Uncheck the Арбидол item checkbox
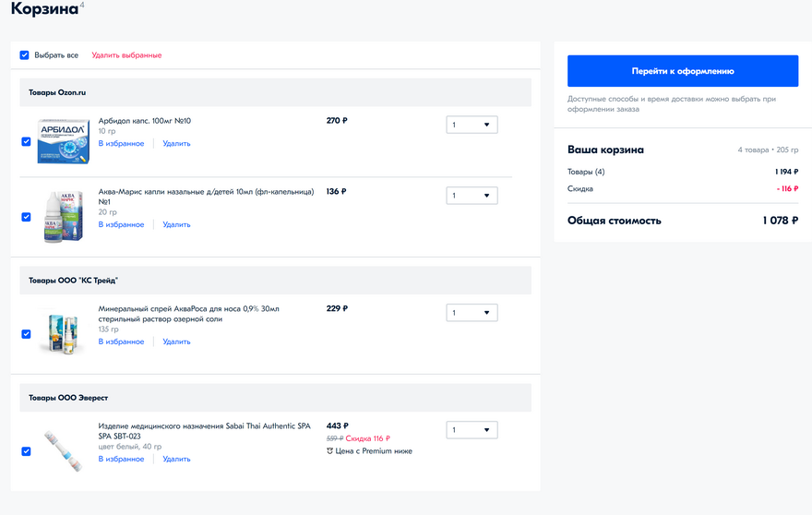The image size is (812, 515). 26,141
